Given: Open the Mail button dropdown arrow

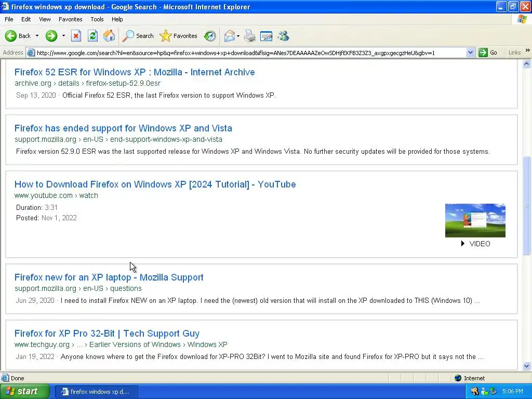Looking at the screenshot, I should point(238,36).
